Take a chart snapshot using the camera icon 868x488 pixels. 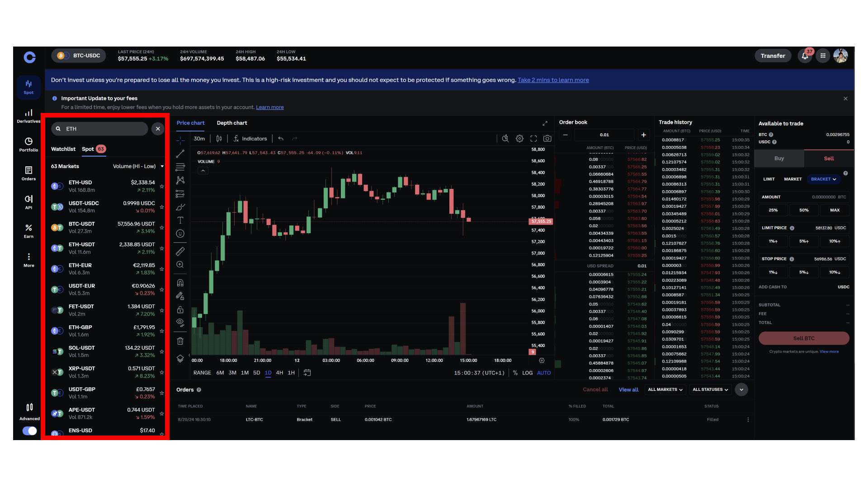coord(547,138)
